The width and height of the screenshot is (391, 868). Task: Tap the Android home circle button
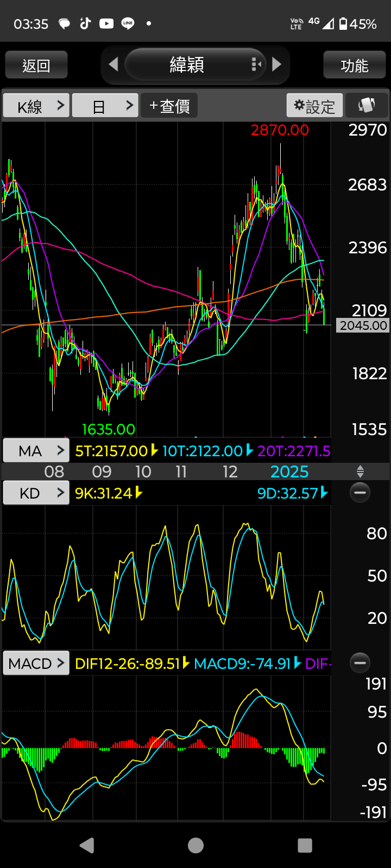pos(195,845)
